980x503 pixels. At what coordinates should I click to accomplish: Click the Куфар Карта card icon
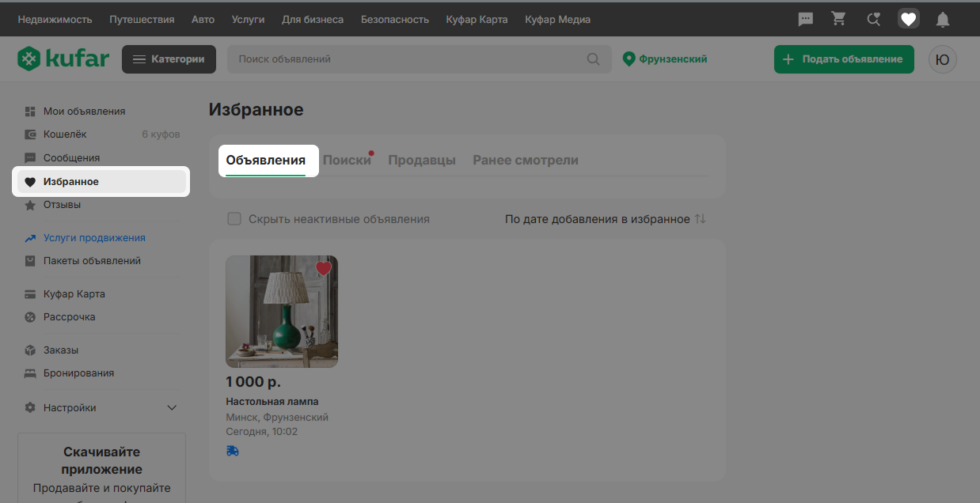[x=30, y=294]
